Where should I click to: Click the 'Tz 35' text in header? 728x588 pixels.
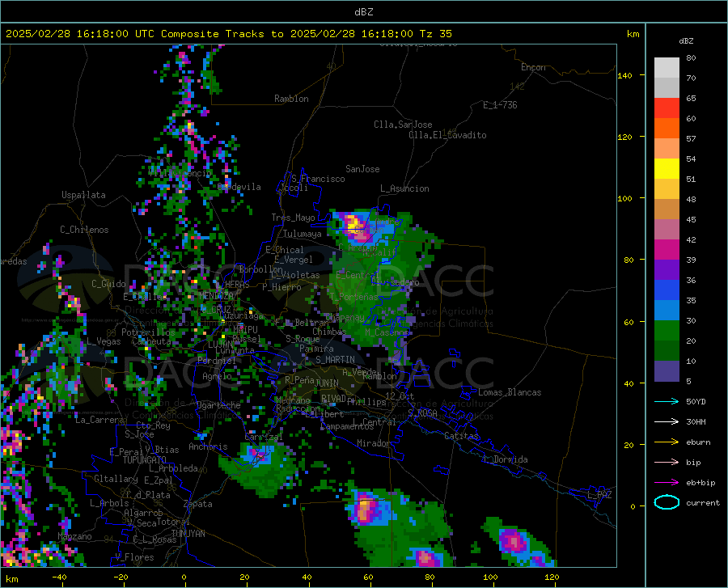[435, 34]
